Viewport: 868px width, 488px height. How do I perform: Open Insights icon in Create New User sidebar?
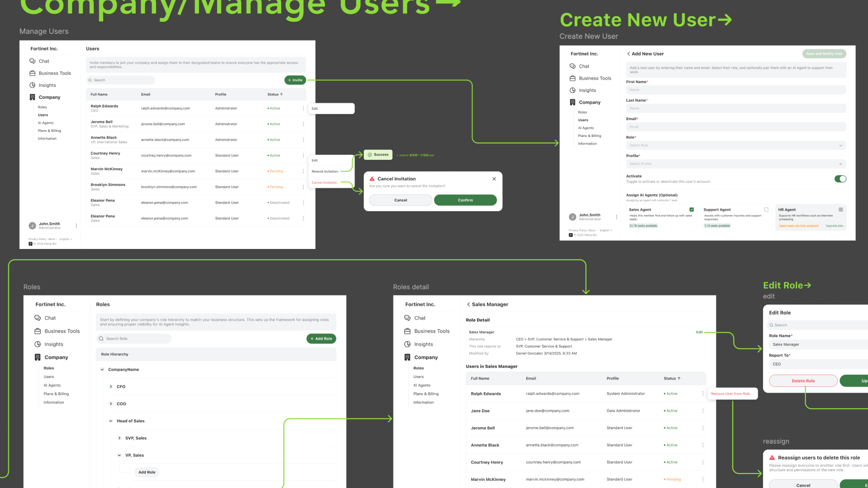pyautogui.click(x=572, y=90)
